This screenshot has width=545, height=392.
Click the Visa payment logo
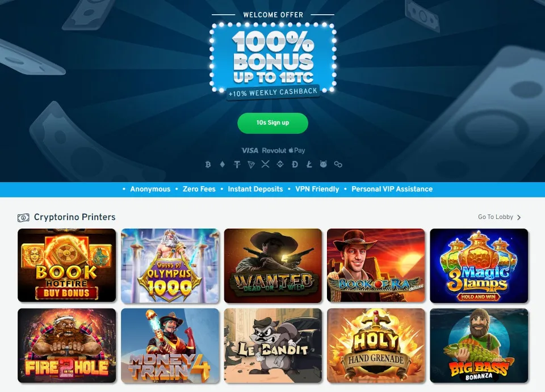(250, 150)
